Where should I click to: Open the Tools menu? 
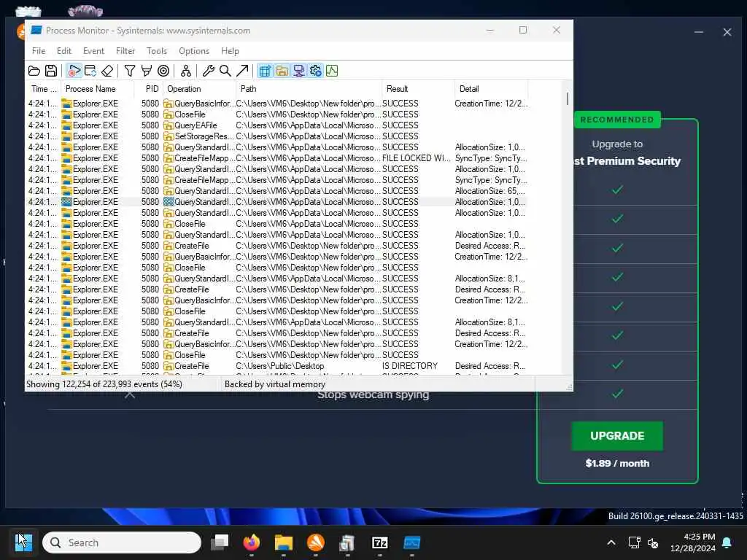pos(157,51)
